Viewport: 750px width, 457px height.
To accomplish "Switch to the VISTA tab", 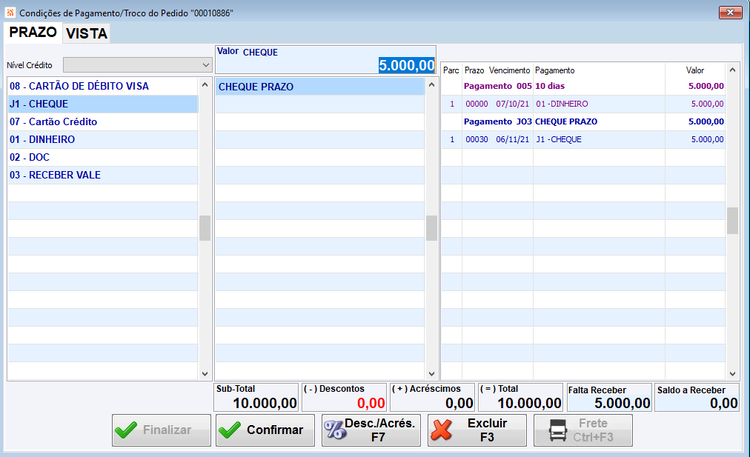I will [87, 33].
